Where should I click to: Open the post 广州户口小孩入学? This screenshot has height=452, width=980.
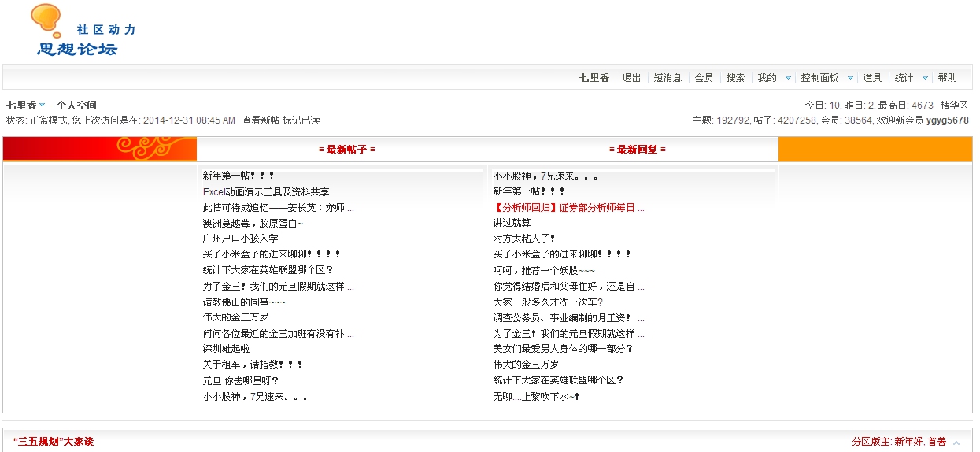click(240, 239)
